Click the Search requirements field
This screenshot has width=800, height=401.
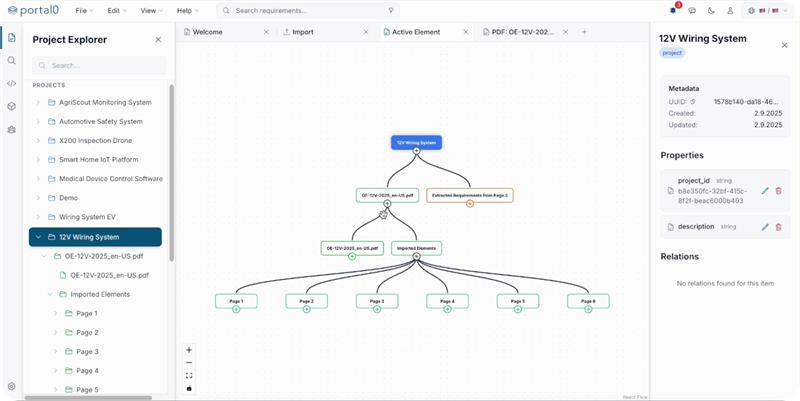point(308,11)
